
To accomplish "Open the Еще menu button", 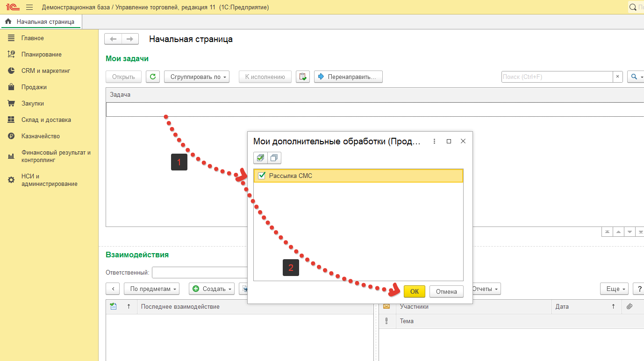I will 615,289.
